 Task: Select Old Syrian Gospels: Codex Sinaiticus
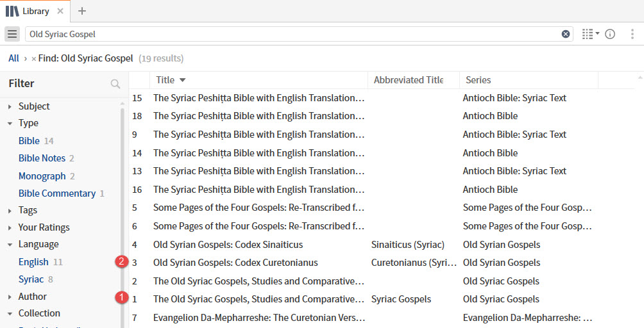tap(228, 245)
